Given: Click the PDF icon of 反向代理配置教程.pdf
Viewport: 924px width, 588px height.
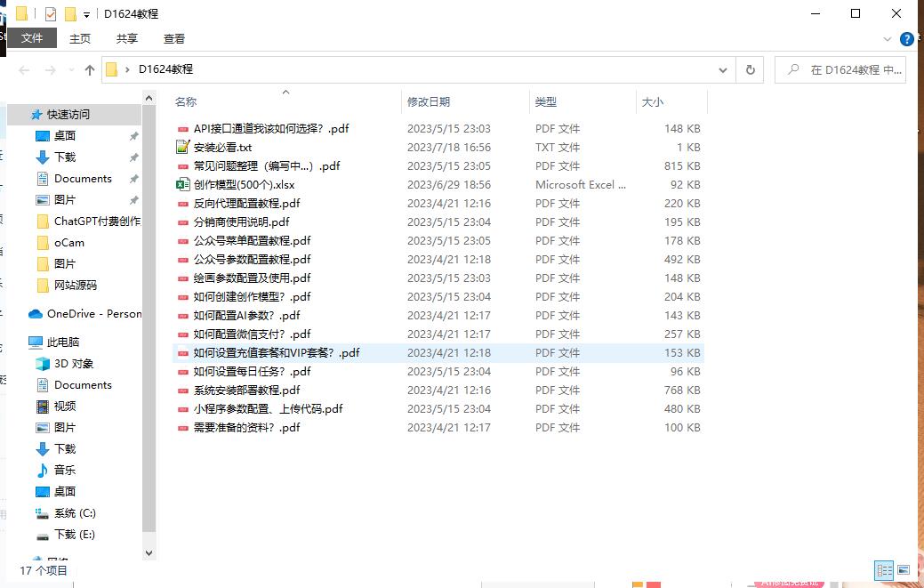Looking at the screenshot, I should point(182,204).
